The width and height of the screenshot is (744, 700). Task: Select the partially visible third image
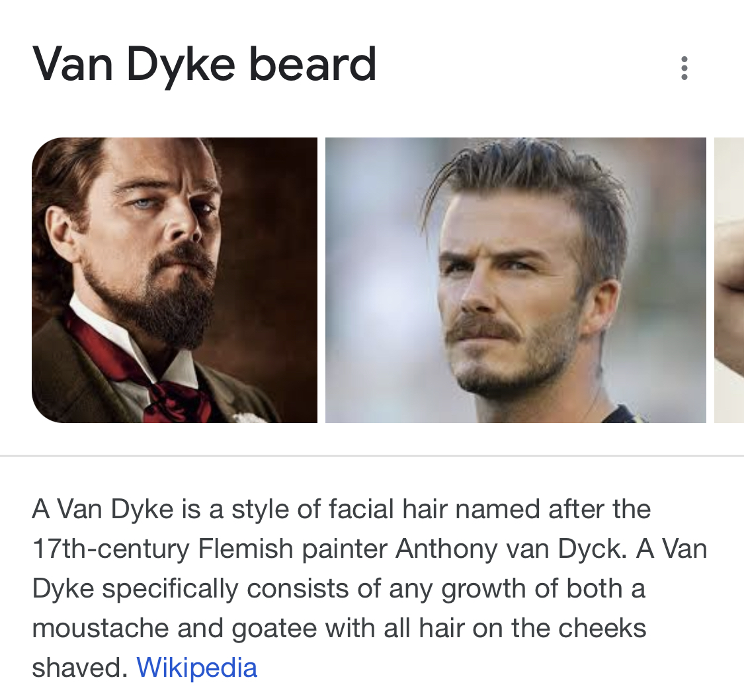tap(729, 280)
